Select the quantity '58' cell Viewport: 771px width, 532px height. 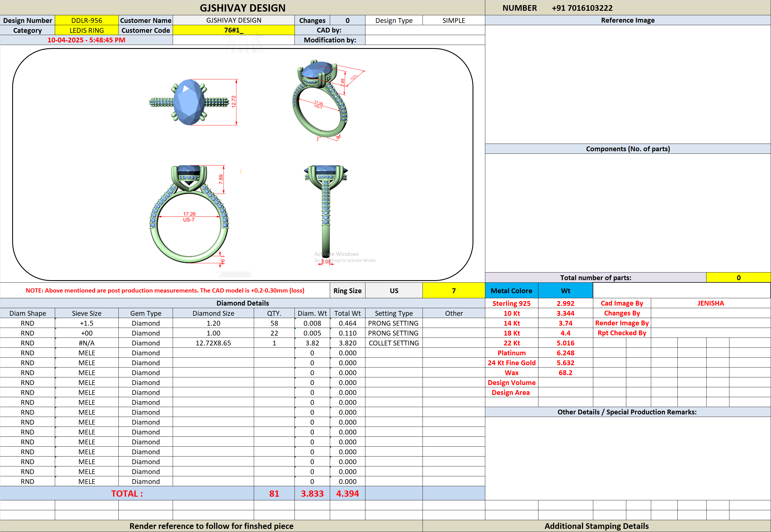[274, 323]
